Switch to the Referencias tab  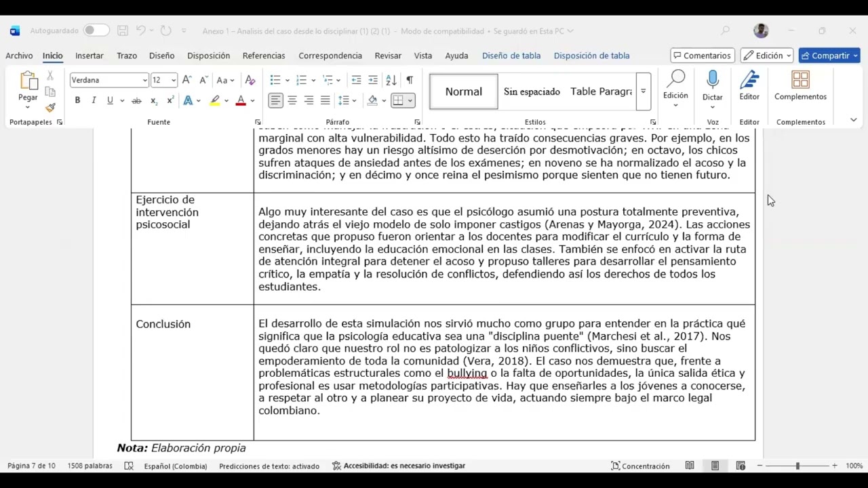[x=264, y=56]
